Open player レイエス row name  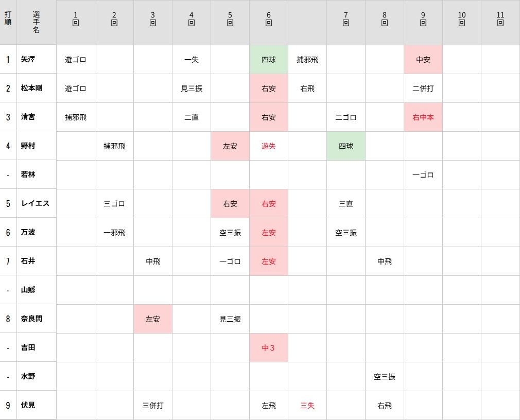pos(35,203)
